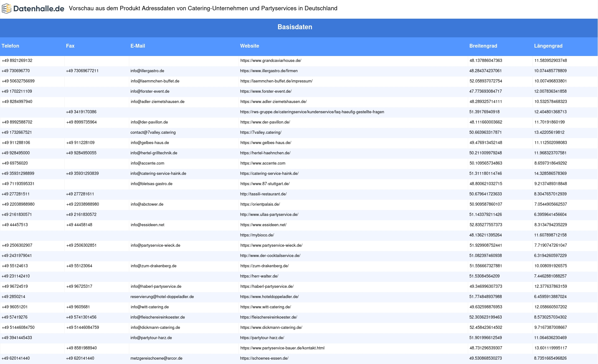Click email info@partytour-harz.de
Viewport: 598px width, 364px height.
point(151,338)
